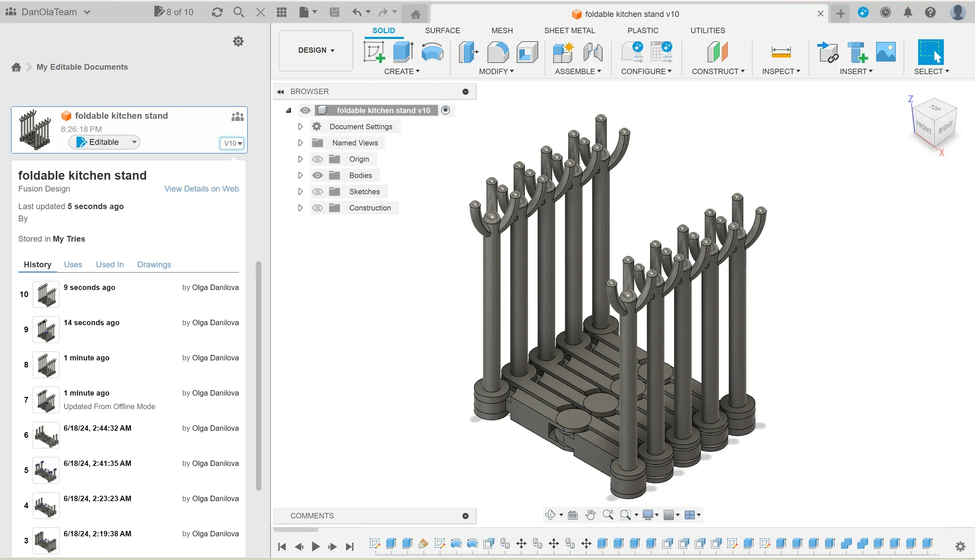Click the activate component radio button
The width and height of the screenshot is (975, 560).
[445, 110]
